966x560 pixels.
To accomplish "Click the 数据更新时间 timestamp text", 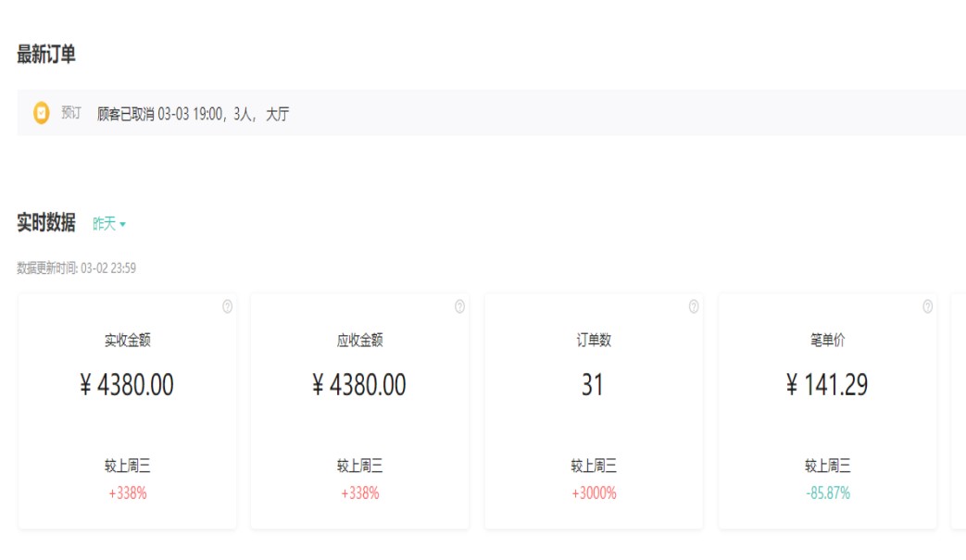I will (x=77, y=268).
